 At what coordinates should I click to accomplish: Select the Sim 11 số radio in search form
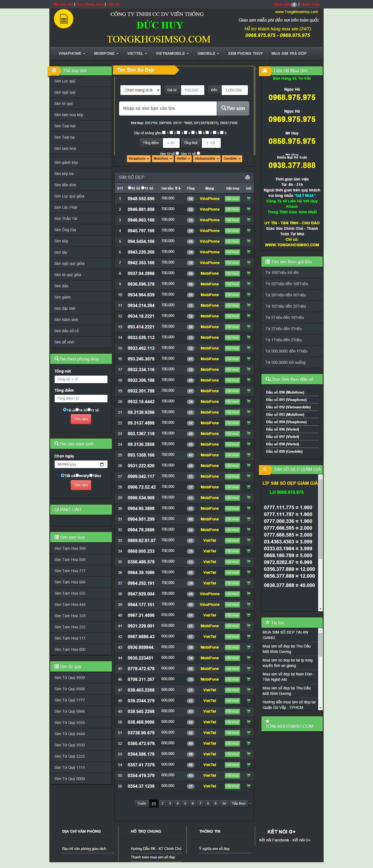tap(198, 153)
